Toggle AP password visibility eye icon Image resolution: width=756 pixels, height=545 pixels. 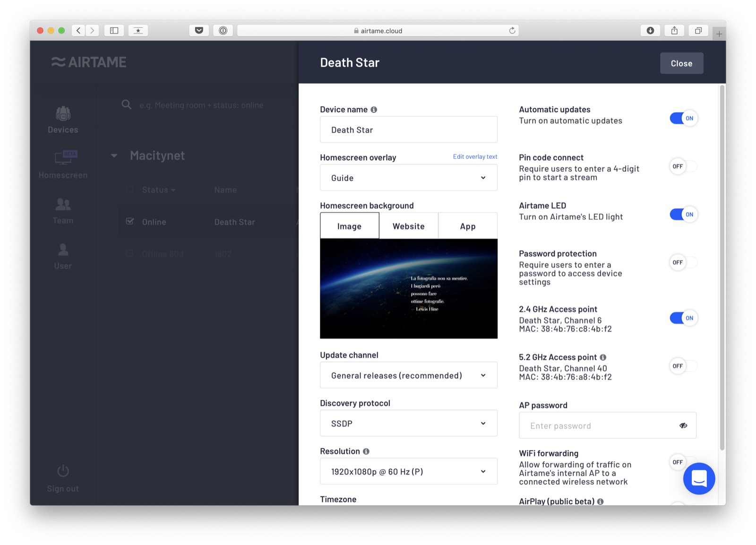[x=683, y=425]
